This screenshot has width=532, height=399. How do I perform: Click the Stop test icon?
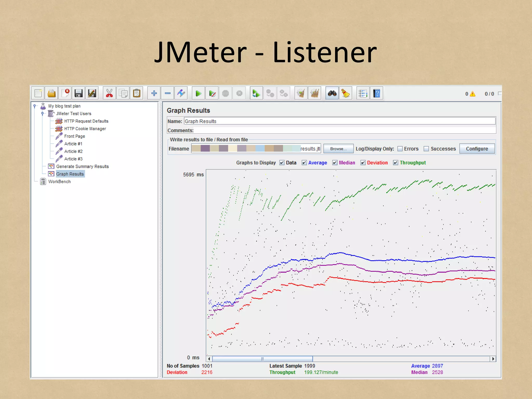click(x=225, y=93)
